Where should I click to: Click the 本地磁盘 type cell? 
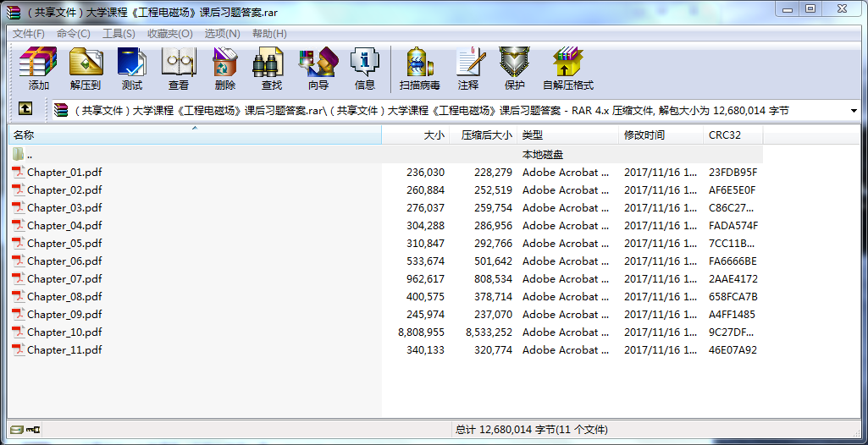(x=543, y=154)
